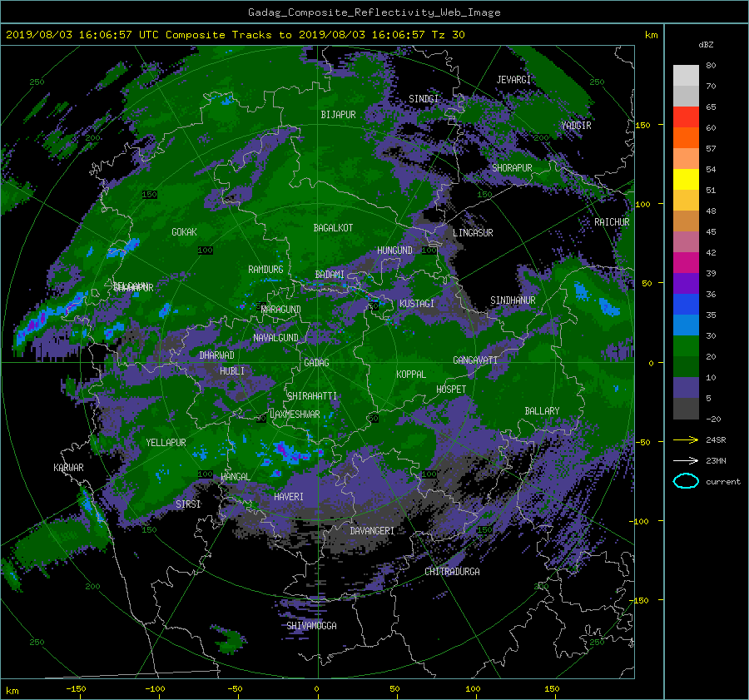
Task: Select the yellow swatch between 54 and 51 dBZ
Action: [686, 179]
